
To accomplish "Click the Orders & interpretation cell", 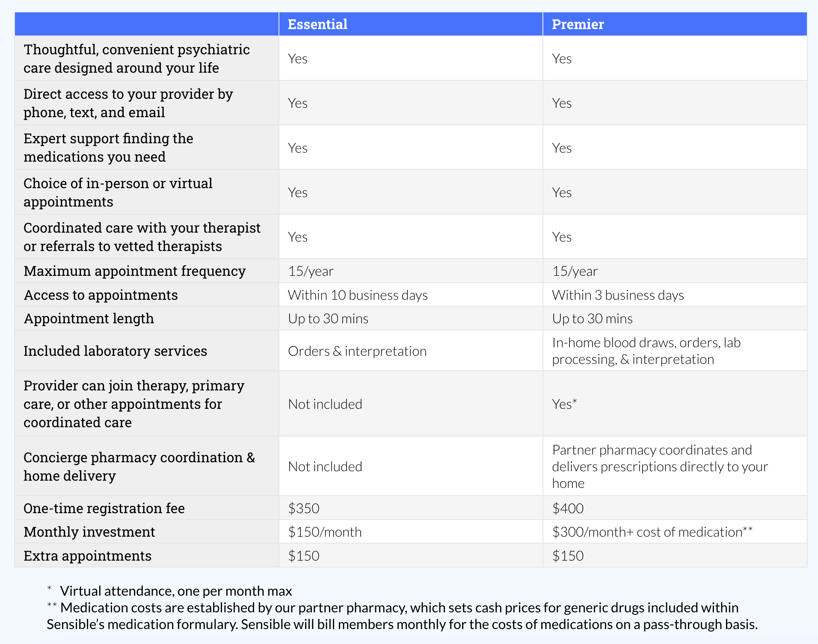I will [x=357, y=351].
